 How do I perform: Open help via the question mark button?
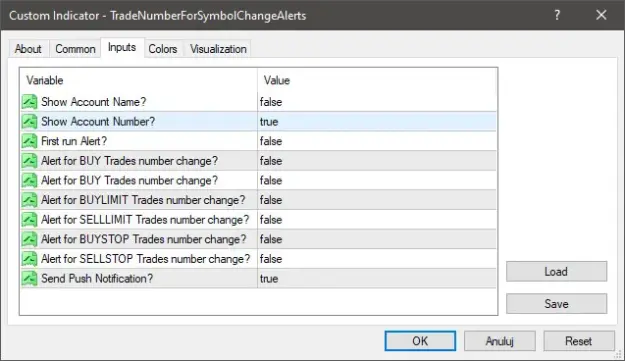(x=557, y=15)
